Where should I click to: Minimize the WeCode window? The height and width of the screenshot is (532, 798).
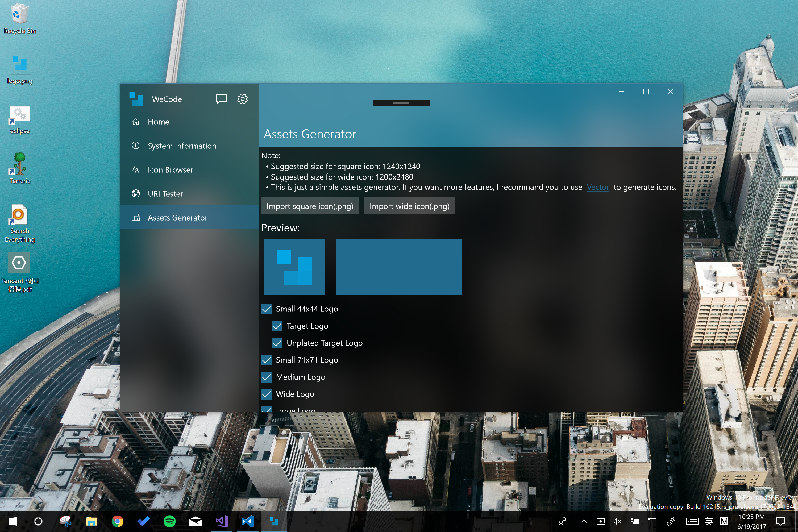621,92
